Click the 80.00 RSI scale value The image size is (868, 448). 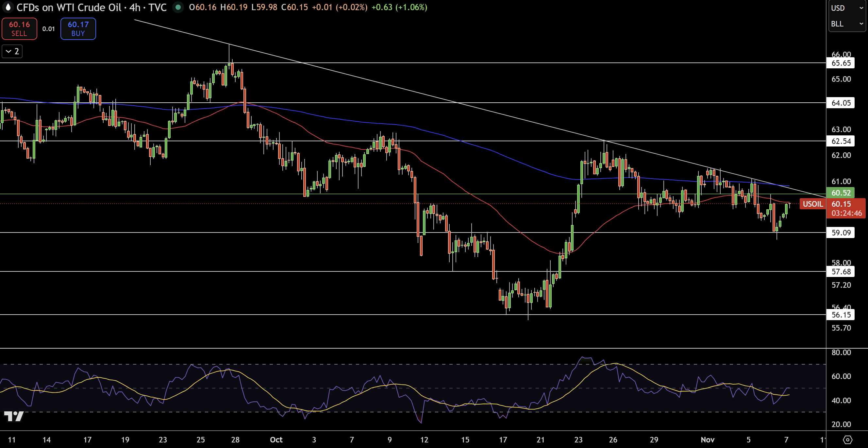841,353
